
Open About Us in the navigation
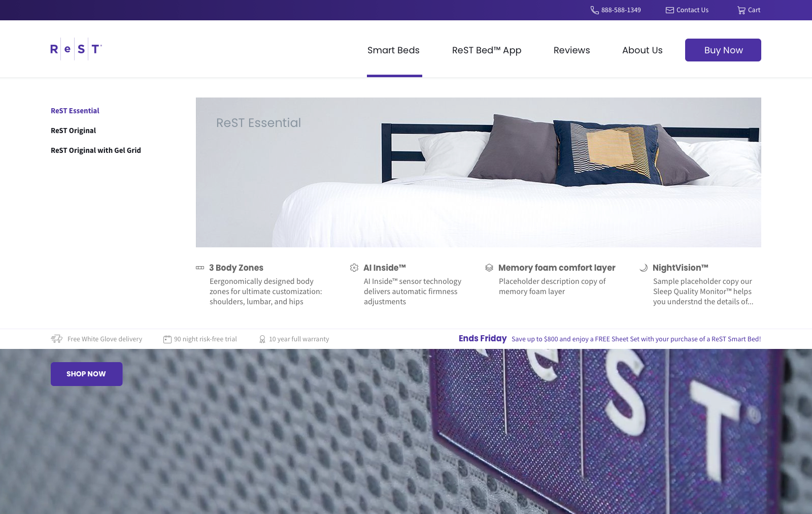642,50
